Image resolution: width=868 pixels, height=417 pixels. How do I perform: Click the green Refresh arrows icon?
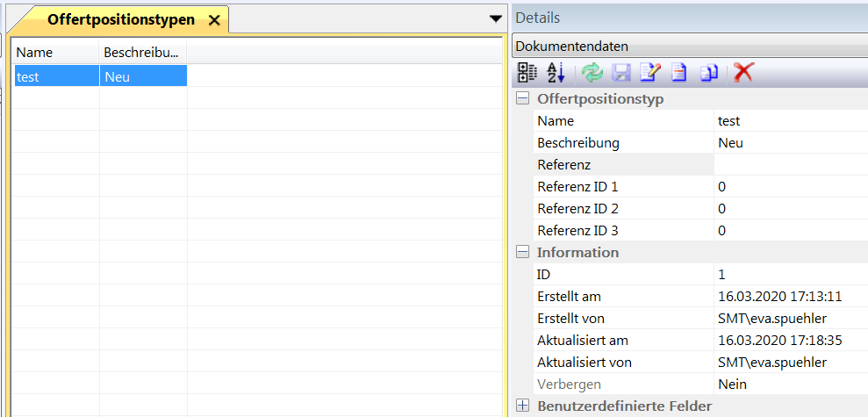pos(592,73)
